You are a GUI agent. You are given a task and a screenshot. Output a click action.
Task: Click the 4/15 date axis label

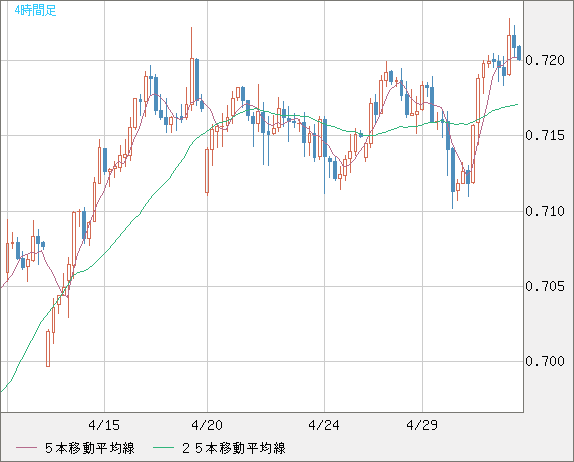(x=104, y=425)
